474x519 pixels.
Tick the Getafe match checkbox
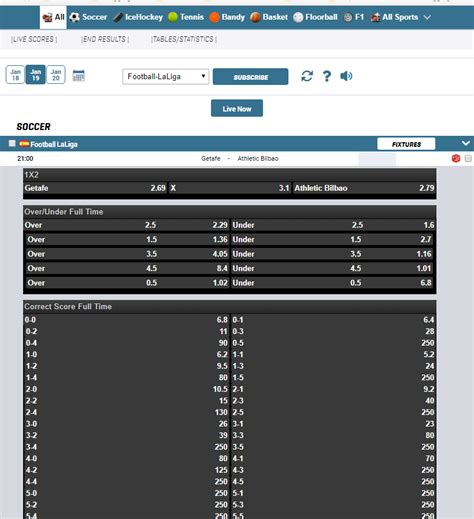coord(468,158)
